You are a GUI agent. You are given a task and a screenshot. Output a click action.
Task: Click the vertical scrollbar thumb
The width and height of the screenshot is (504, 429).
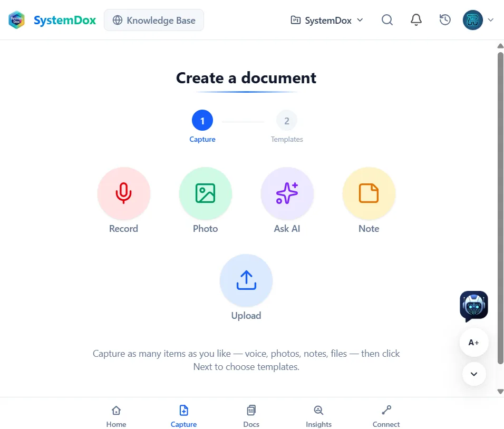pos(500,208)
